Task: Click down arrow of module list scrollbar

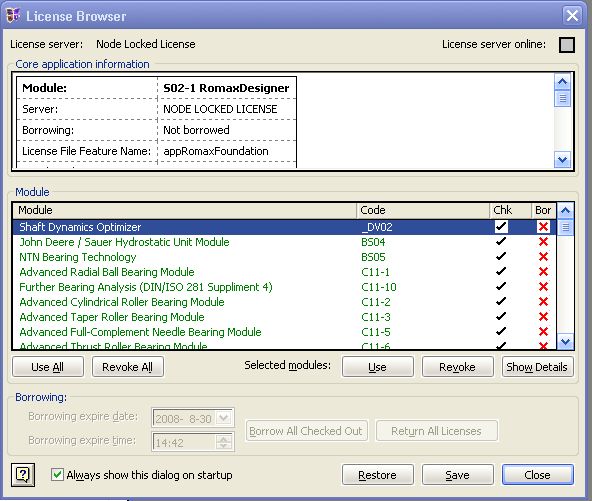Action: pos(565,342)
